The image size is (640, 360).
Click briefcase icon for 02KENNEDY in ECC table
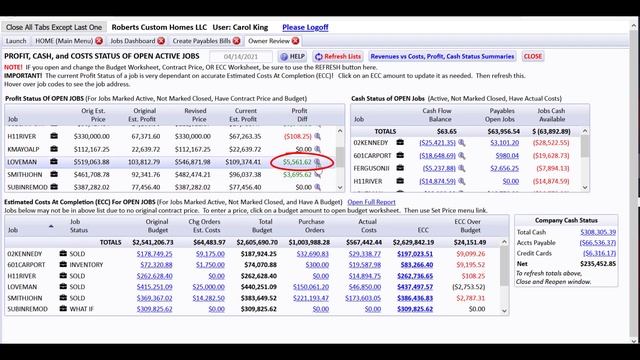click(63, 253)
